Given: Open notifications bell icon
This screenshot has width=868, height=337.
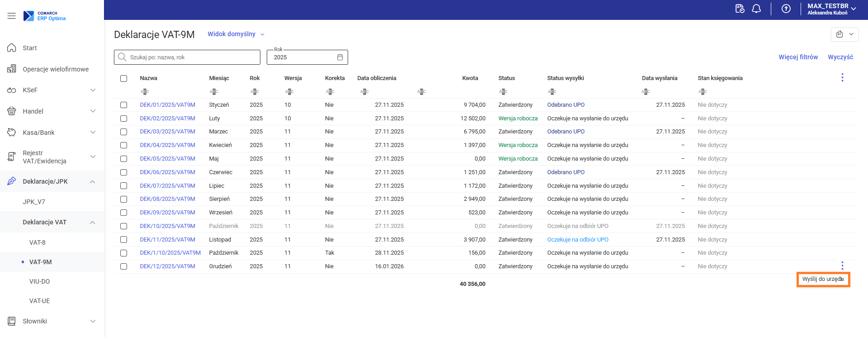Looking at the screenshot, I should 756,9.
